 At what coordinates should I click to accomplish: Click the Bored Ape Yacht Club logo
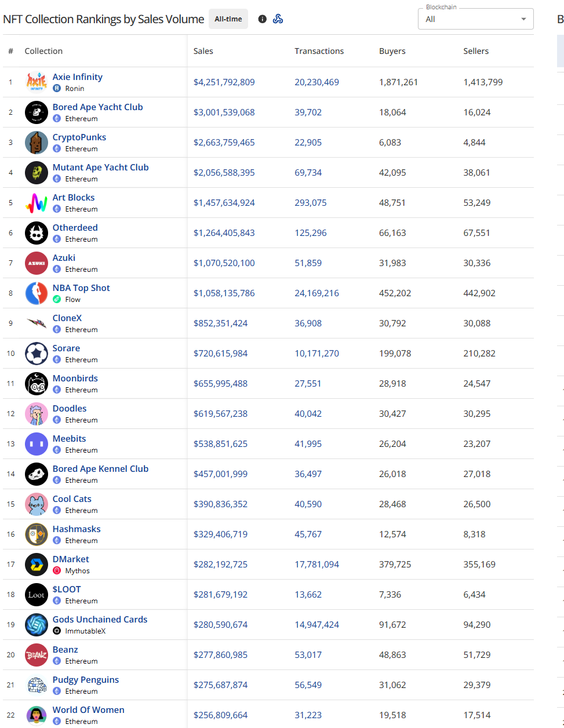point(37,112)
